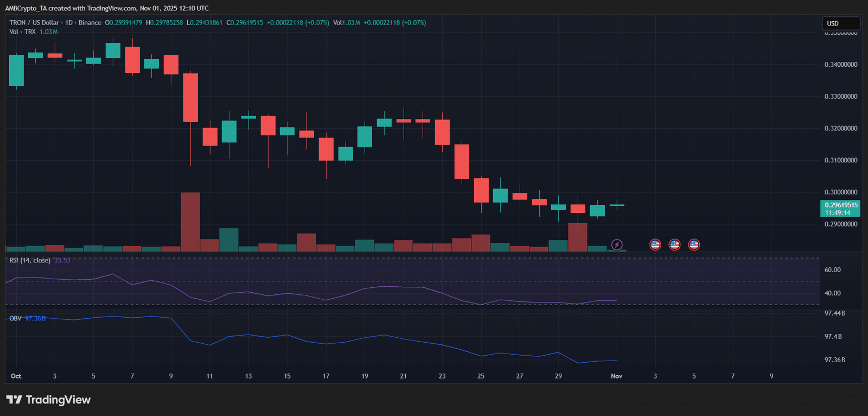The image size is (868, 416).
Task: Click the TRON / US Dollar symbol title
Action: click(x=34, y=23)
